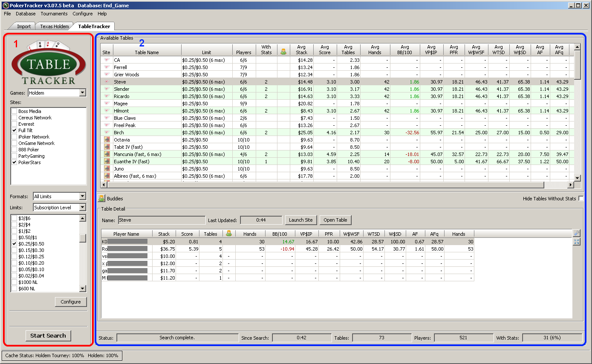Click the limits list scrollbar thumb
The image size is (592, 364).
83,238
